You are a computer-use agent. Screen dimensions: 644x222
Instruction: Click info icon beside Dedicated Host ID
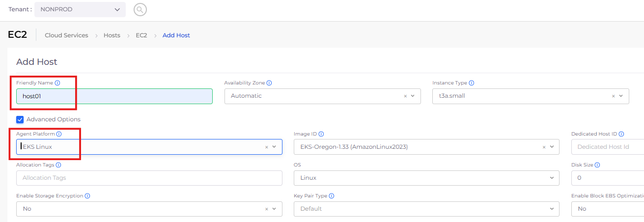point(621,134)
